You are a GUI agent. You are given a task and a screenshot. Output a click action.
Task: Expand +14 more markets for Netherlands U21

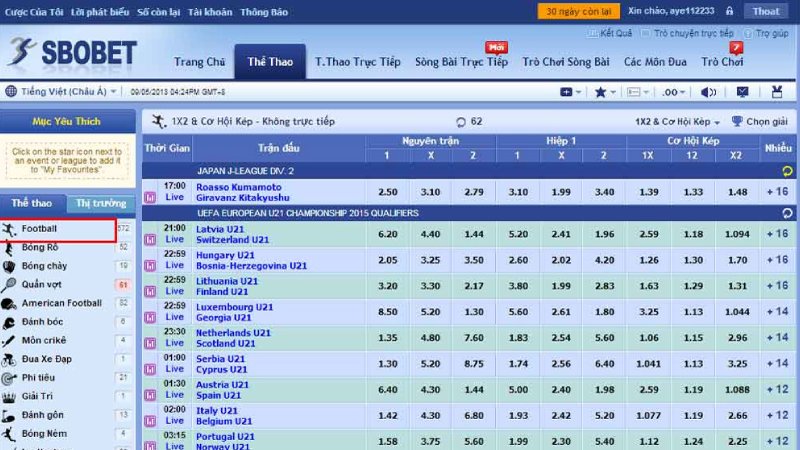778,337
